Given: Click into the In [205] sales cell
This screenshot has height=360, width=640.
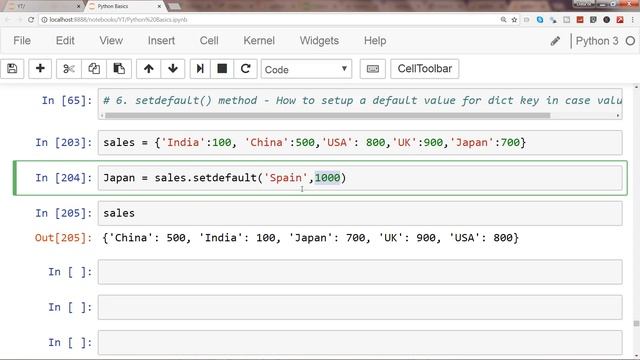Looking at the screenshot, I should (x=360, y=213).
